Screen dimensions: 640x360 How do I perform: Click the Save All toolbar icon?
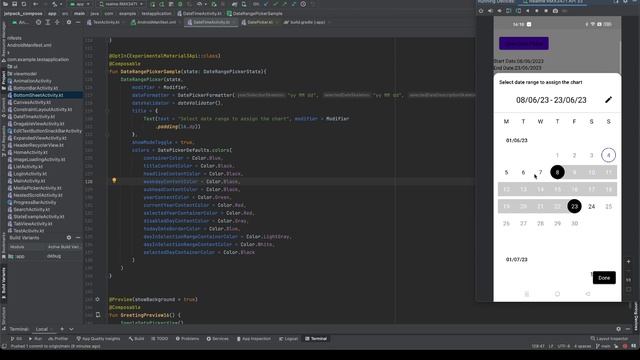(15, 4)
